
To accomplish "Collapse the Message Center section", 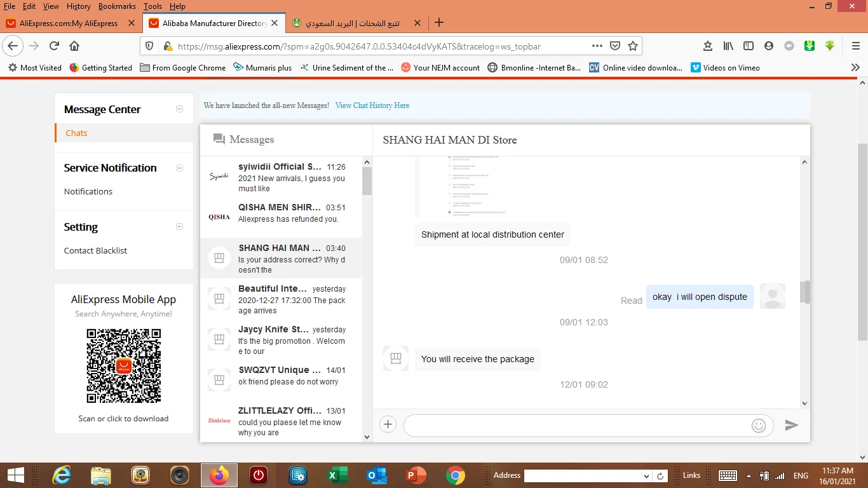I will [179, 109].
